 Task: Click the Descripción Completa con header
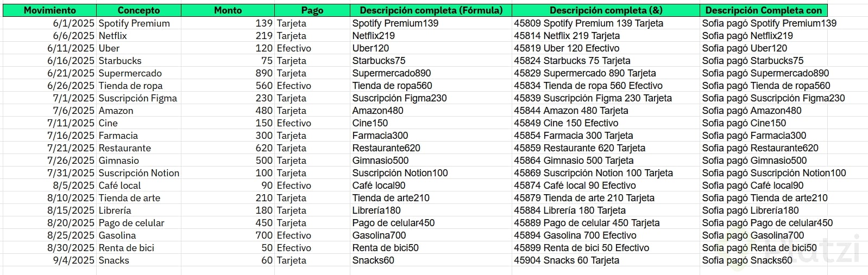(x=763, y=10)
